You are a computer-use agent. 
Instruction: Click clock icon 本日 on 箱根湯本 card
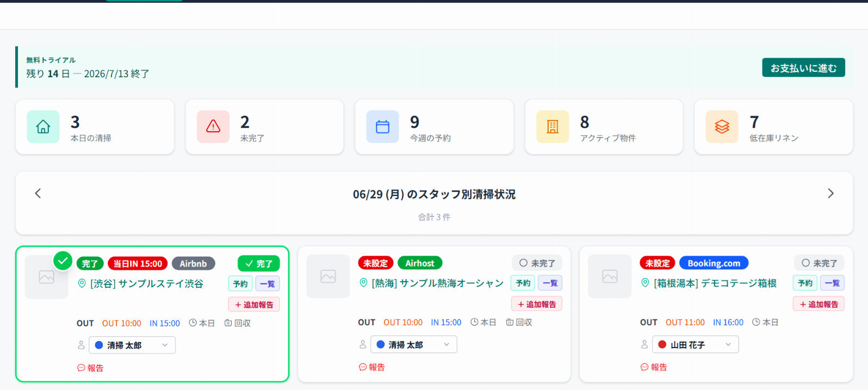756,323
